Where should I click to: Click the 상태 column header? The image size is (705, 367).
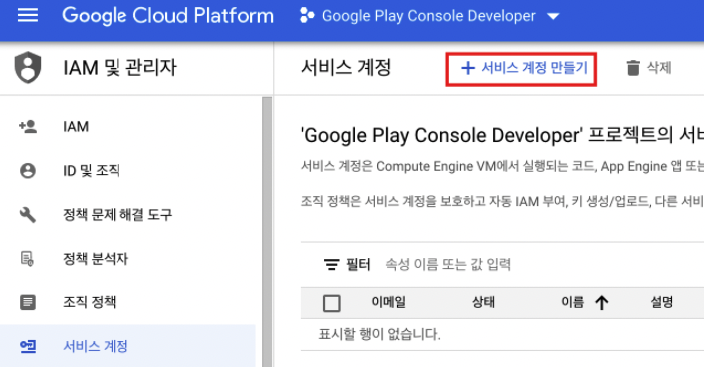tap(483, 302)
